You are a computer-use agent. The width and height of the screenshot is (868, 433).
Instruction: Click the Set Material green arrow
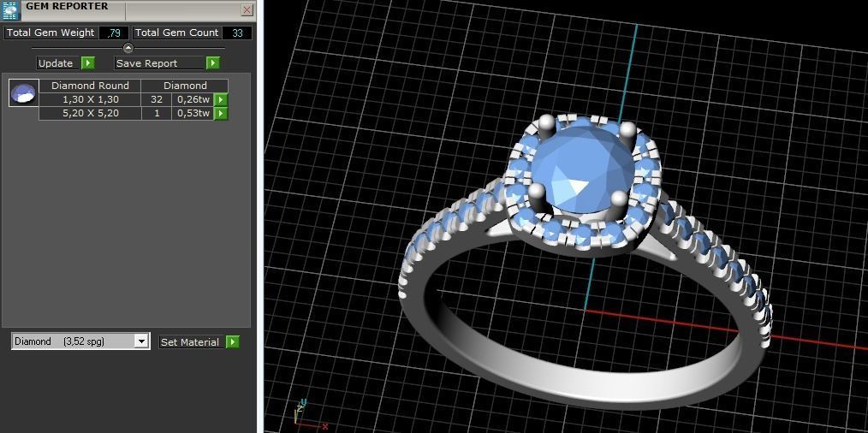coord(233,342)
